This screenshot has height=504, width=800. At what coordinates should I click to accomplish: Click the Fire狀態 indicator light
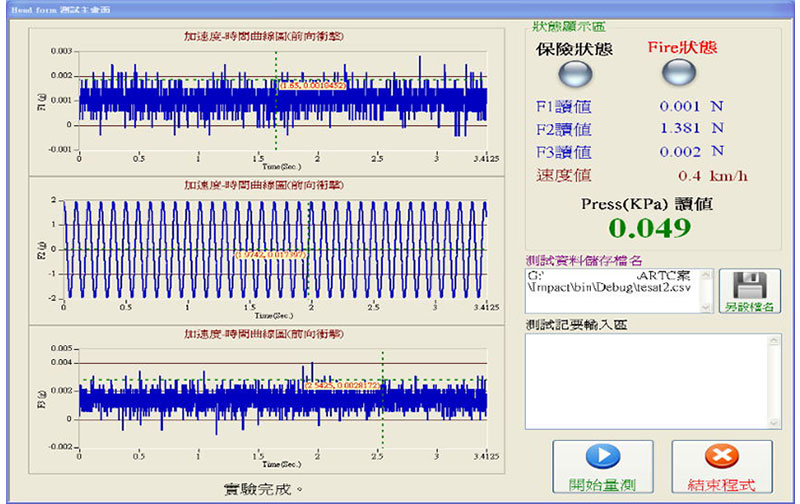click(x=680, y=73)
